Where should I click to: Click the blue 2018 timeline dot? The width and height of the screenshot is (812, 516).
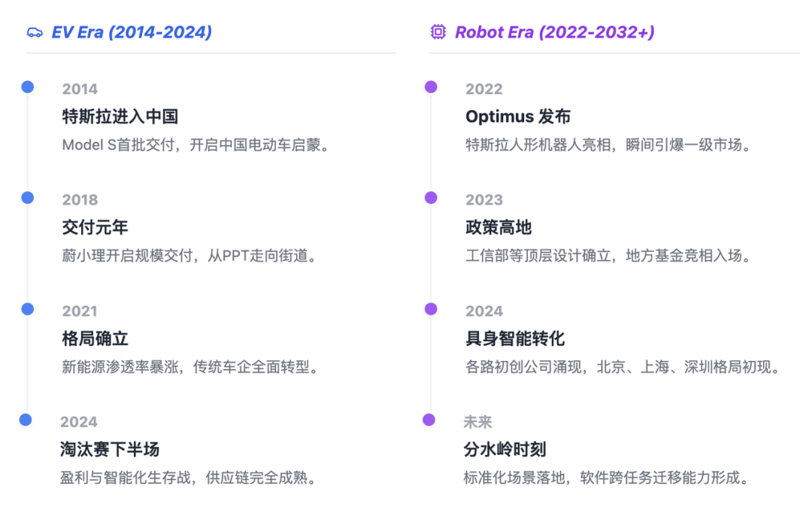click(28, 198)
